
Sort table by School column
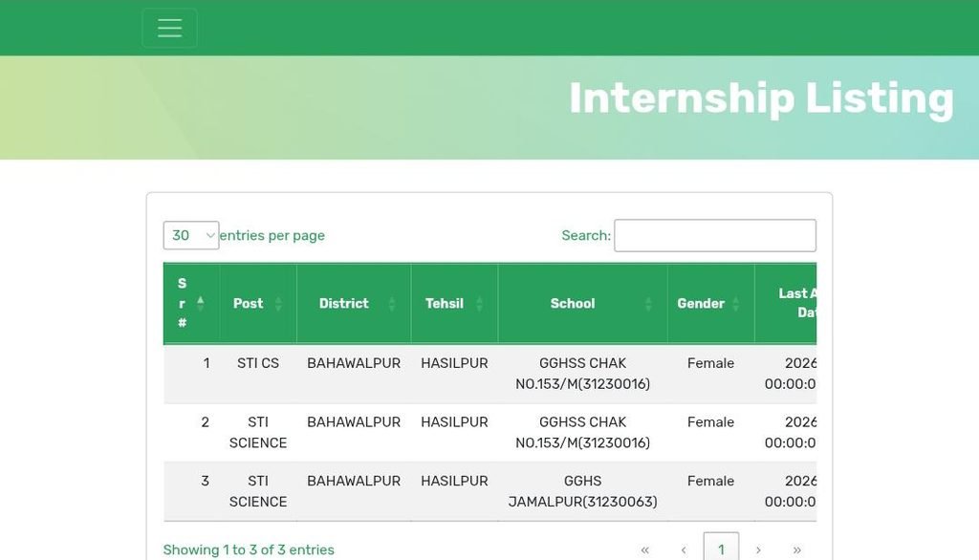click(582, 303)
